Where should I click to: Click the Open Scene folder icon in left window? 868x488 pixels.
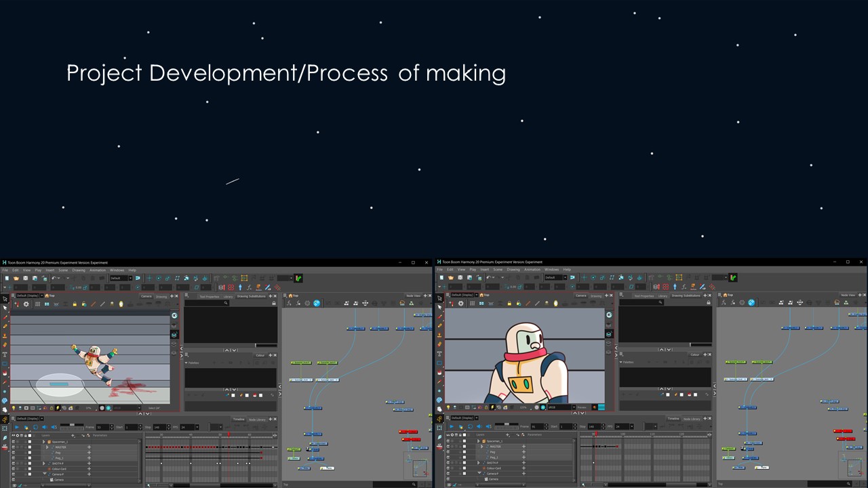pos(16,278)
